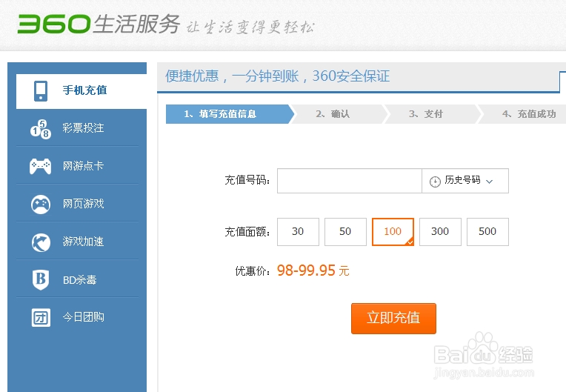
Task: Open the 彩票投注 sidebar item
Action: (77, 128)
